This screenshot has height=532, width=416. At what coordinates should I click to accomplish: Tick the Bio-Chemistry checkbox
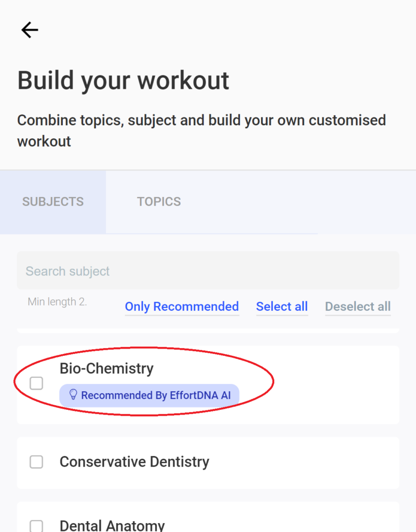(x=36, y=383)
